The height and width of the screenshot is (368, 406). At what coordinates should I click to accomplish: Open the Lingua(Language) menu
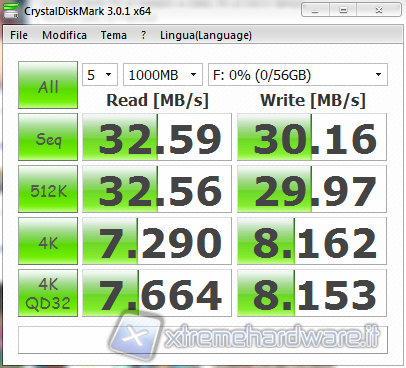[x=206, y=35]
